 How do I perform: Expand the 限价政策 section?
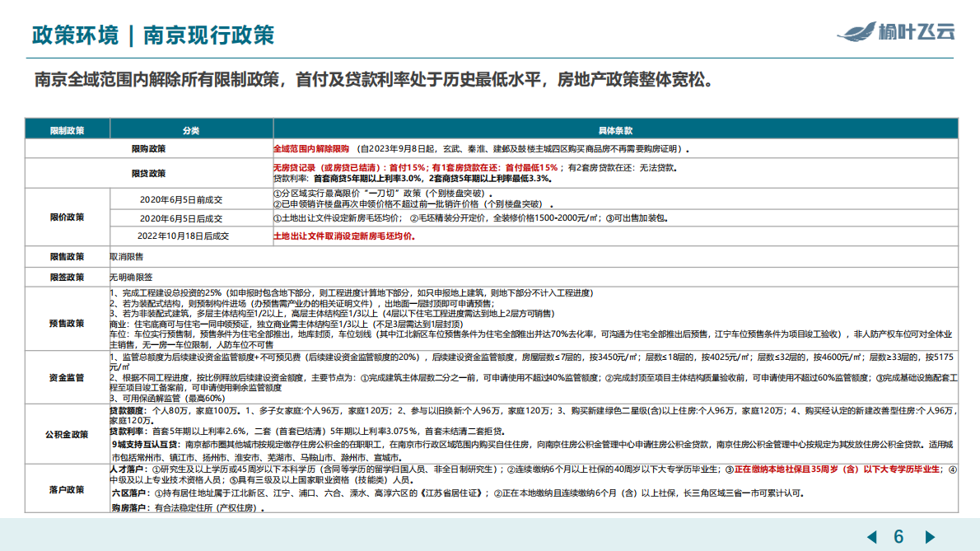tap(69, 218)
